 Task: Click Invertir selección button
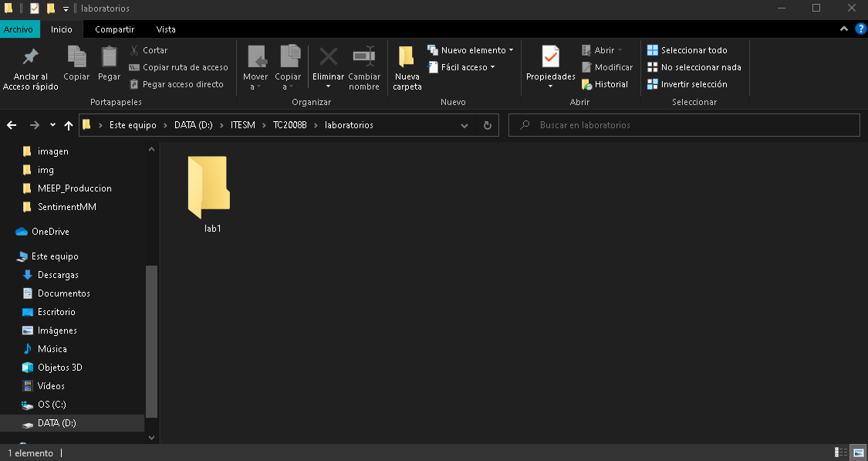pos(687,84)
